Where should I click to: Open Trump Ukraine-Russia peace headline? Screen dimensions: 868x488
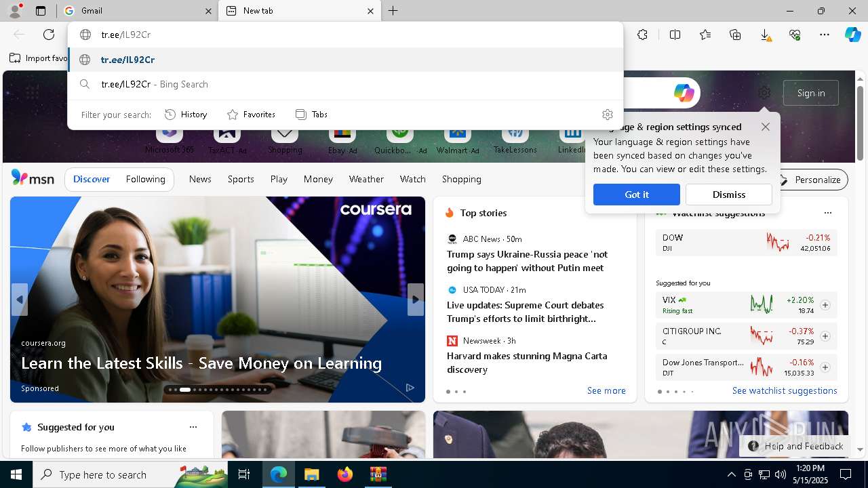coord(527,261)
